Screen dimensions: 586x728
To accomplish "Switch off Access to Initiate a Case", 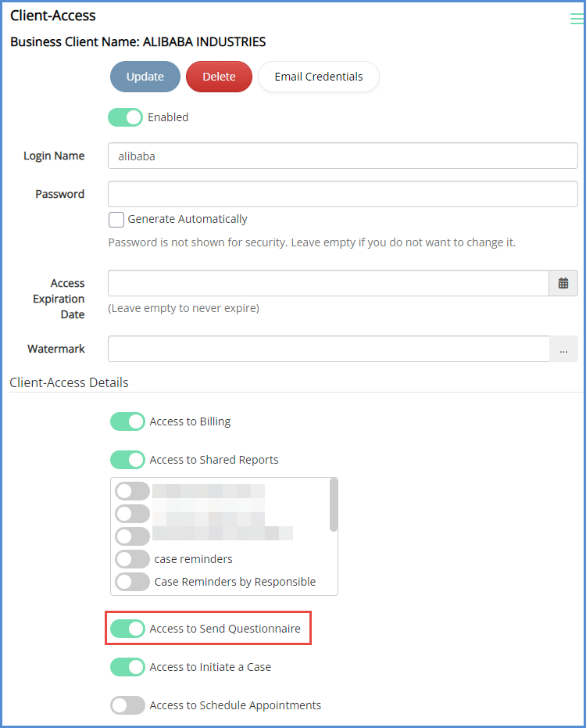I will pos(128,667).
